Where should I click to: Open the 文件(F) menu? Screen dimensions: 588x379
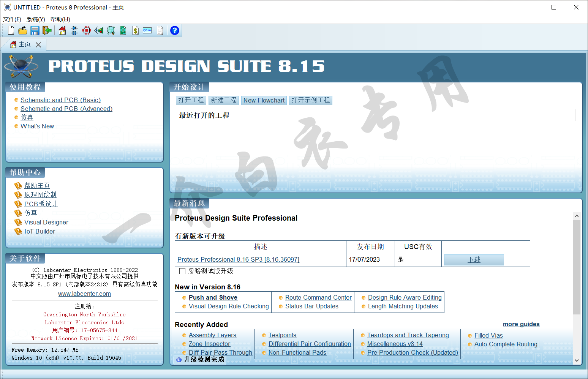click(x=12, y=19)
